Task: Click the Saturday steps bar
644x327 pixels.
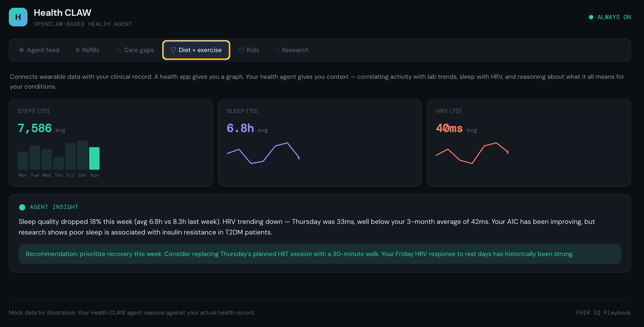Action: point(82,155)
